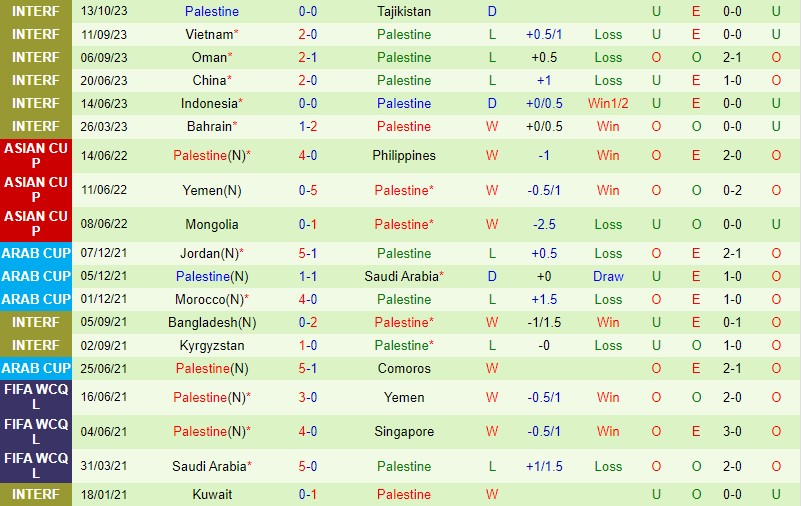
Task: Open the Bahrain 1-2 score link
Action: point(308,126)
